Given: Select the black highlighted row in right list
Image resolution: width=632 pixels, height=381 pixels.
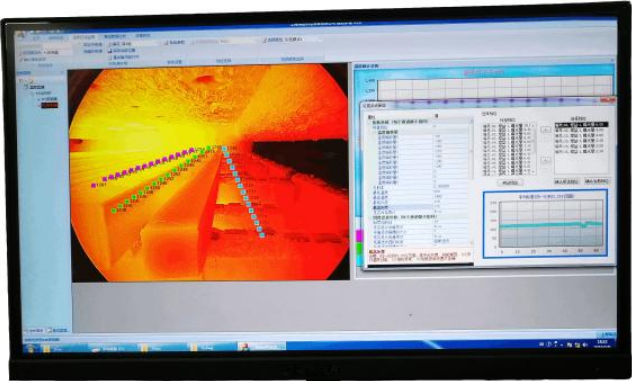Looking at the screenshot, I should coord(581,125).
